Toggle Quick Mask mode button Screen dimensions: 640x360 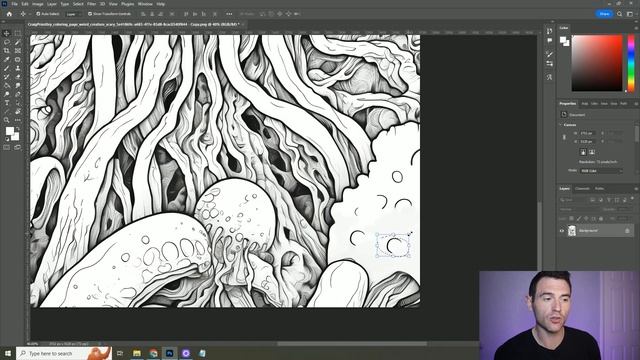tap(7, 147)
